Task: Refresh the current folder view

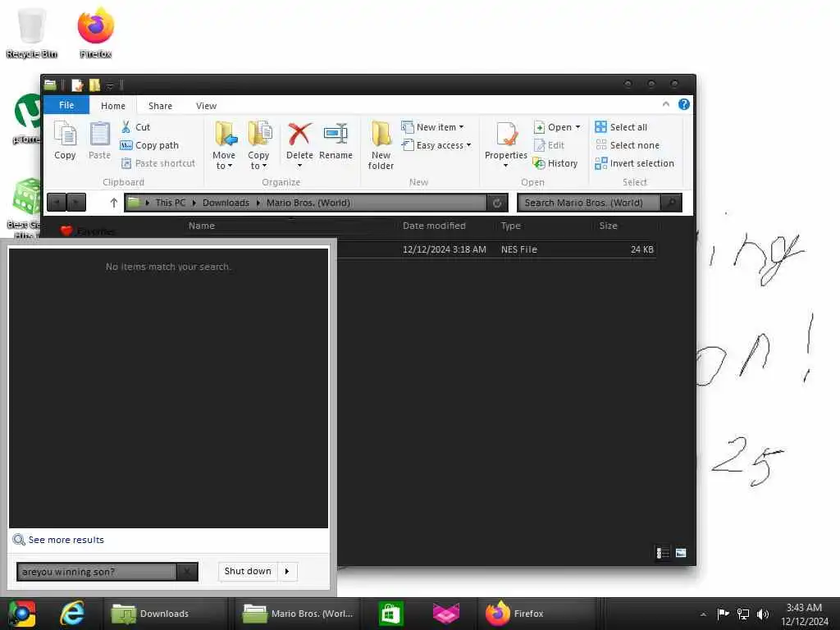Action: [497, 203]
